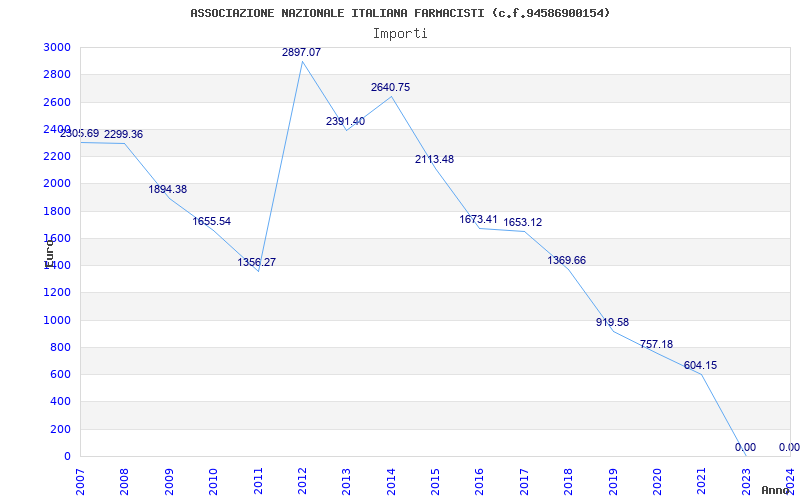Viewport: 800px width, 500px height.
Task: Select the 2011 x-axis year label
Action: [x=258, y=481]
